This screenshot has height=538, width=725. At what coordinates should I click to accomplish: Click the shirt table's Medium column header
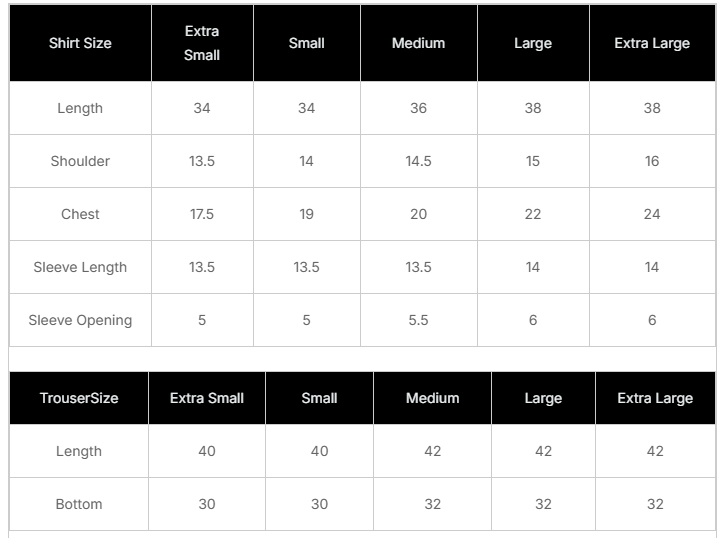(x=418, y=44)
